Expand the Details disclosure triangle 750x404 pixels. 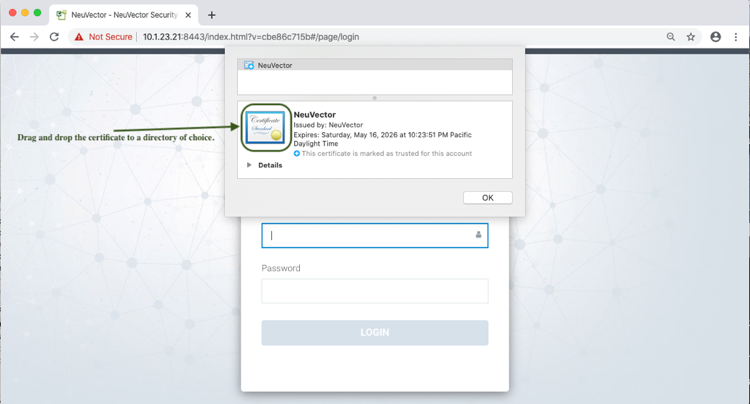[x=249, y=165]
